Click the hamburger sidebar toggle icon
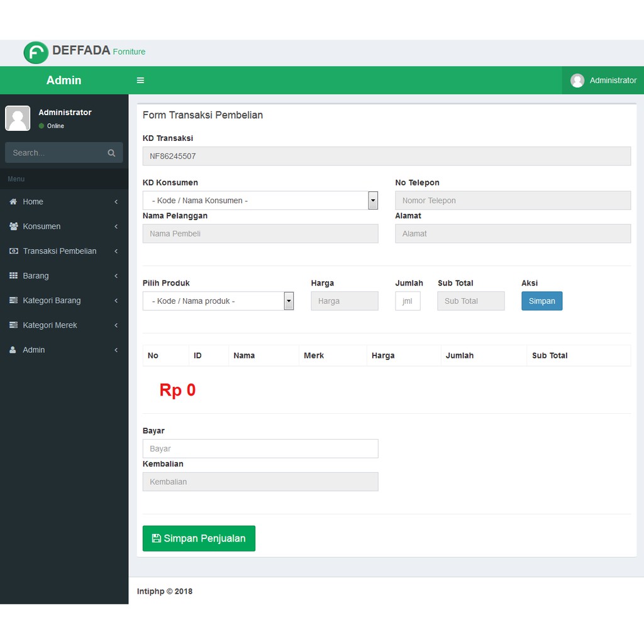Image resolution: width=644 pixels, height=644 pixels. (x=140, y=80)
